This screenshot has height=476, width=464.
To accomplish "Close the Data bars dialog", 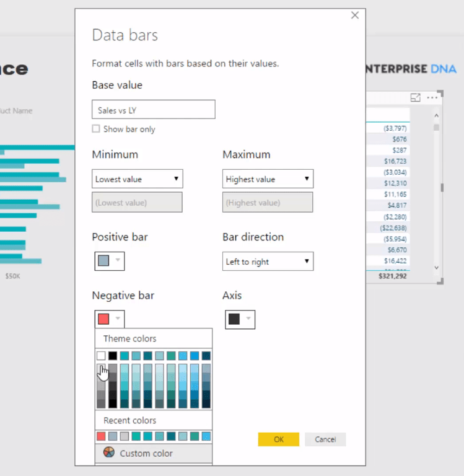I will coord(355,15).
